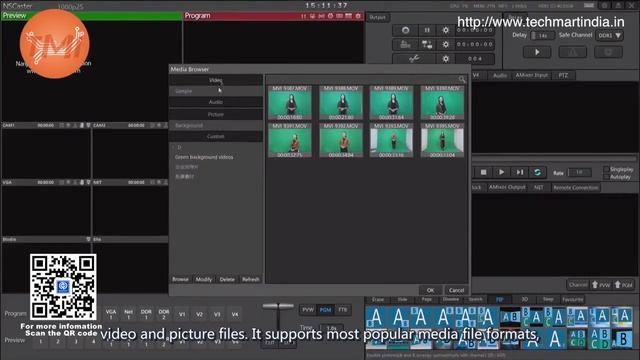Toggle the PGM button near T-bar
Viewport: 640px width, 360px height.
(x=325, y=310)
